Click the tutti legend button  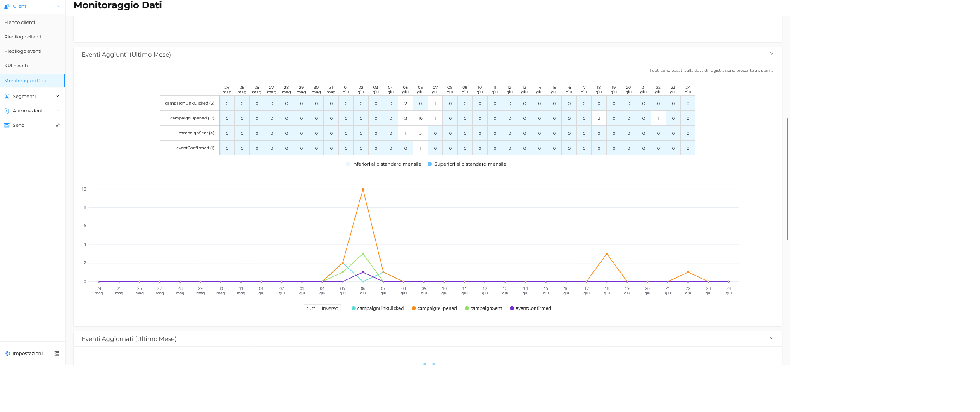click(x=312, y=308)
